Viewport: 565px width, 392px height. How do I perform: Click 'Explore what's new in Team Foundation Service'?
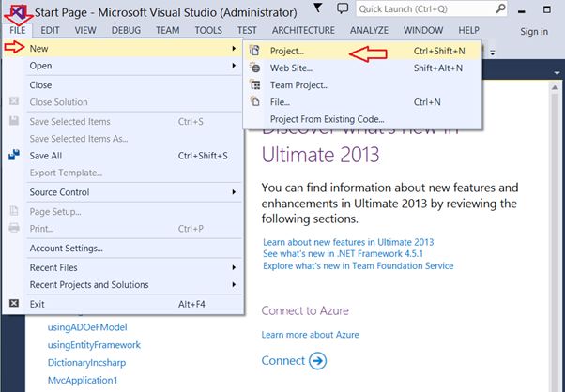click(358, 266)
